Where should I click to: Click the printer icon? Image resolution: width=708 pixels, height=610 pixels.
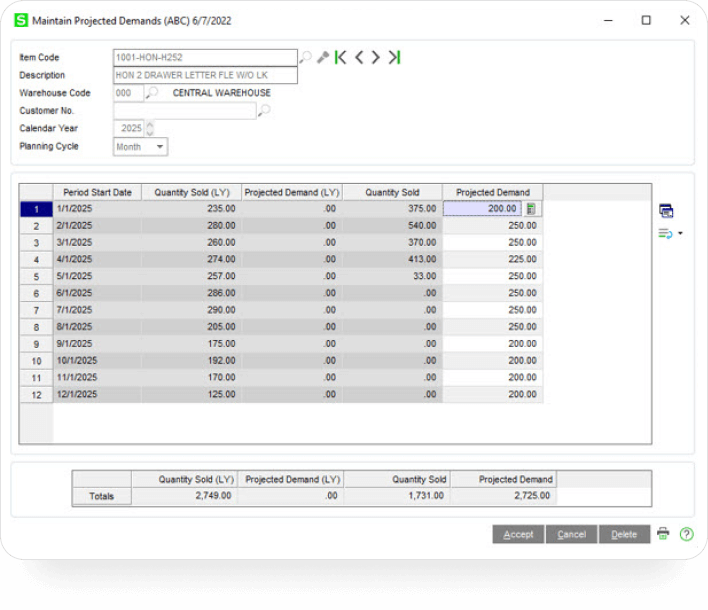point(663,533)
